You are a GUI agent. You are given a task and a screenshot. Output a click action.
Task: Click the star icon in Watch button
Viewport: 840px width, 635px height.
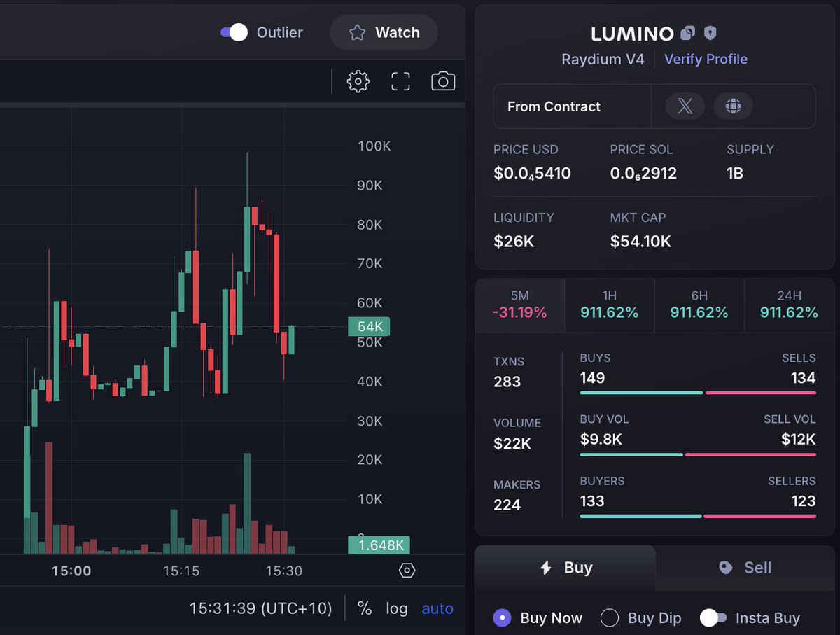[x=357, y=32]
